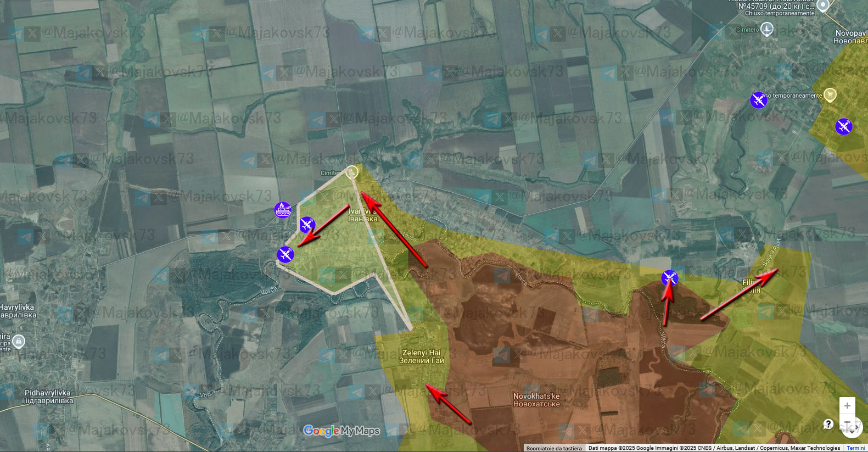This screenshot has width=868, height=452.
Task: Open the Cimitero pin near Novopavlivka
Action: [x=767, y=30]
